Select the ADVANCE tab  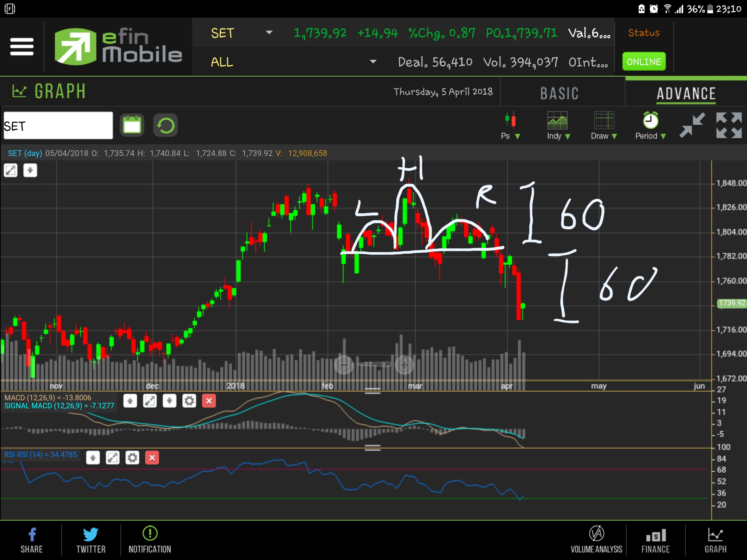[686, 93]
